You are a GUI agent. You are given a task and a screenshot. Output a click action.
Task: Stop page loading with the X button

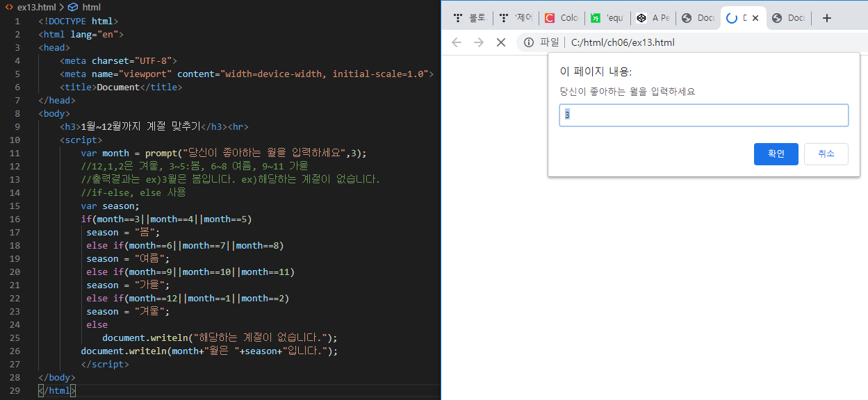(500, 42)
